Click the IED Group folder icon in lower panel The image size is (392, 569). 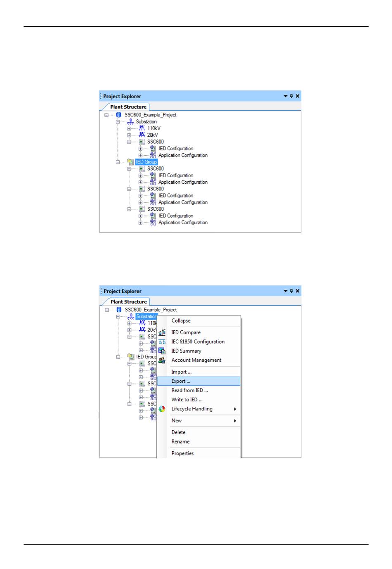pyautogui.click(x=131, y=357)
